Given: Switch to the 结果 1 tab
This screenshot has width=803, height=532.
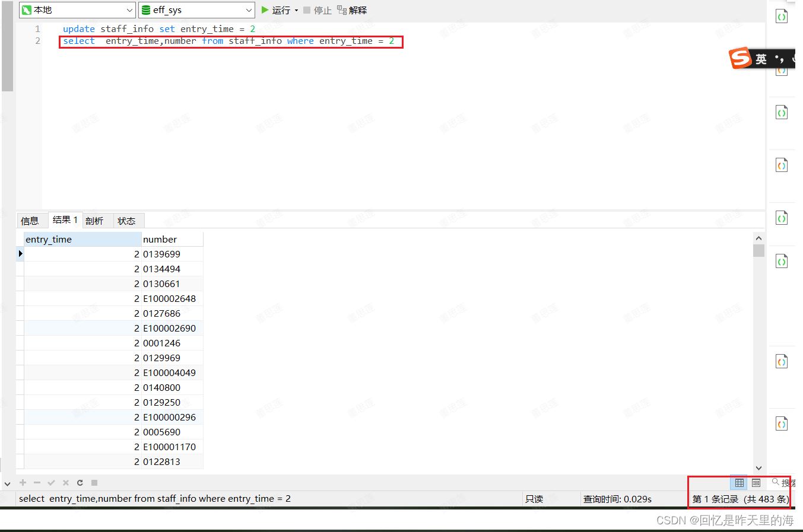Looking at the screenshot, I should (x=65, y=220).
